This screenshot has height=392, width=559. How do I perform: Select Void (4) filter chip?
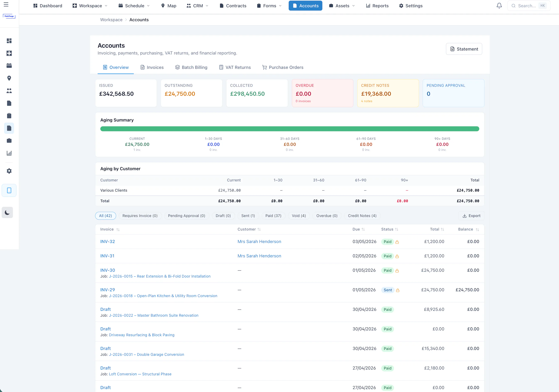299,216
